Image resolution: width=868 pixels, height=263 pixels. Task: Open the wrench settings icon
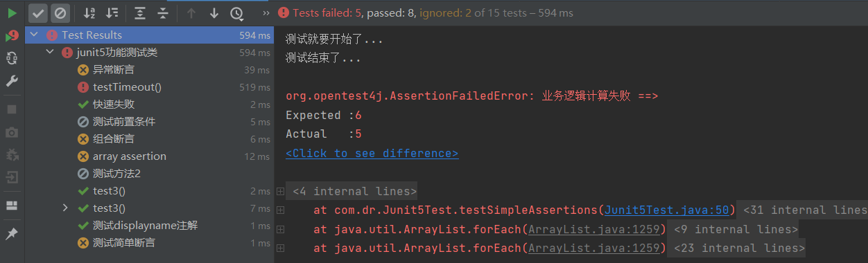pos(12,82)
